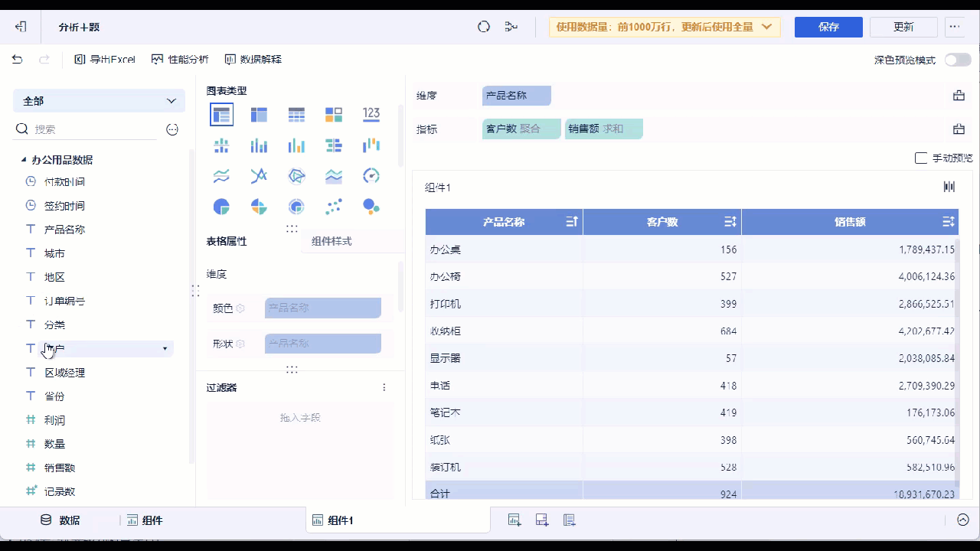Open the 客户数 聚合 indicator pill menu
Viewport: 980px width, 551px height.
tap(521, 129)
